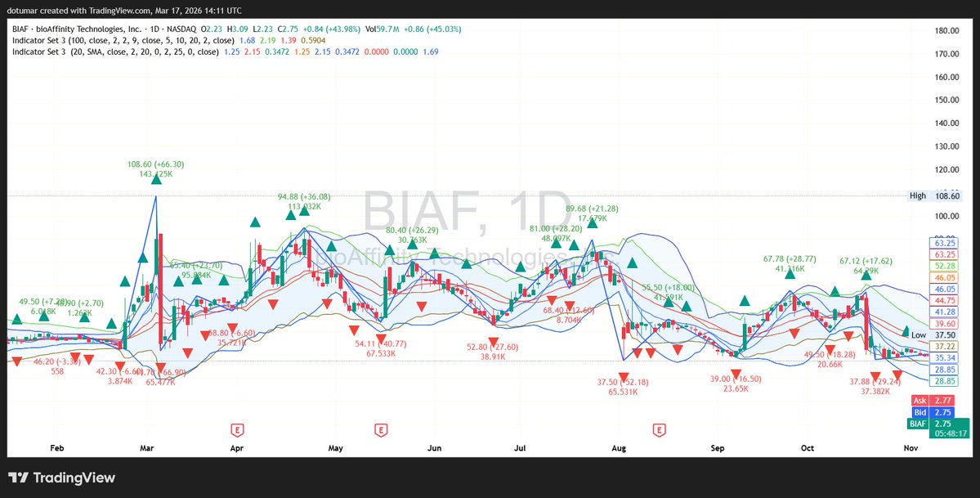The width and height of the screenshot is (980, 498).
Task: Click red down-triangle above 39.00 (-16.50) label
Action: pyautogui.click(x=736, y=375)
